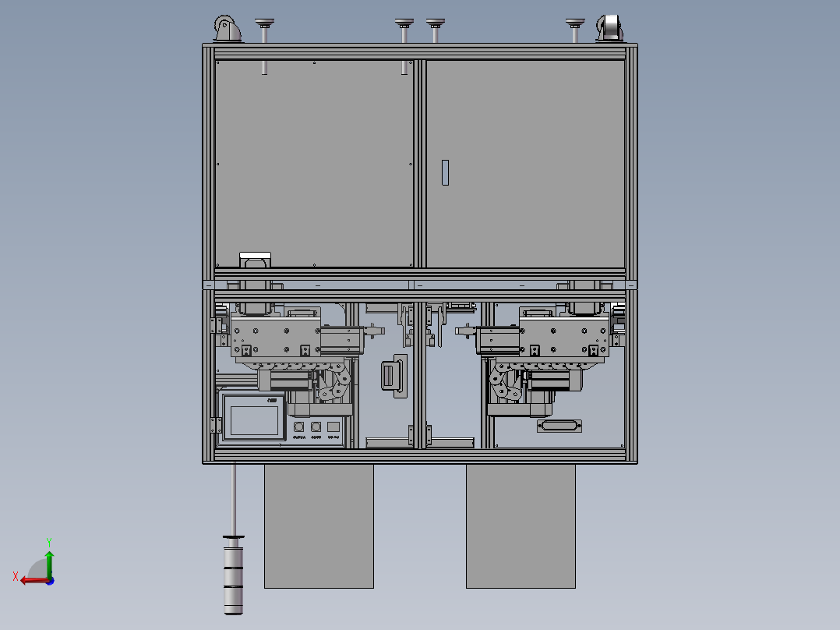Select the door pull handle in lower center
Screen dimensions: 840x630
[x=394, y=376]
